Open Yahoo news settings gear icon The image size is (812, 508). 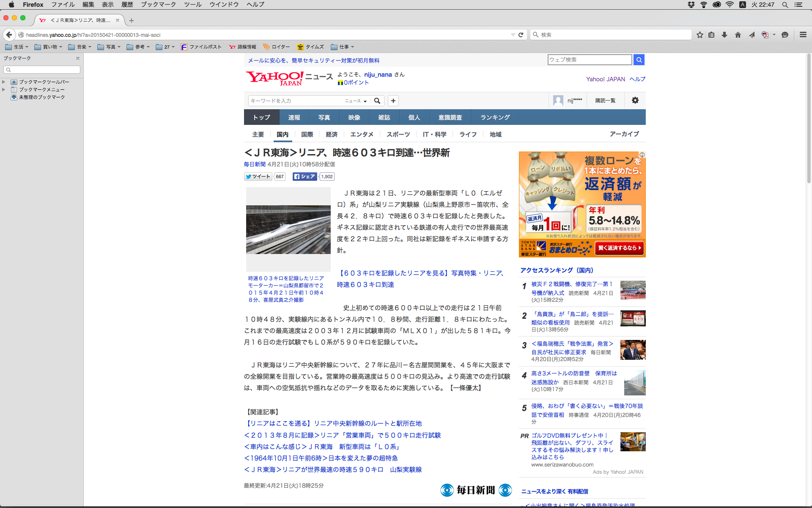(x=635, y=100)
